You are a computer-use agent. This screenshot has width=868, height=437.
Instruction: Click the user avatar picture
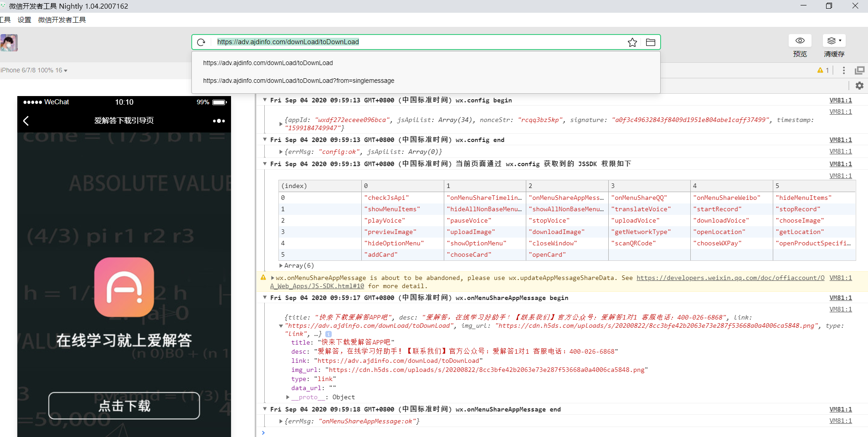(9, 43)
